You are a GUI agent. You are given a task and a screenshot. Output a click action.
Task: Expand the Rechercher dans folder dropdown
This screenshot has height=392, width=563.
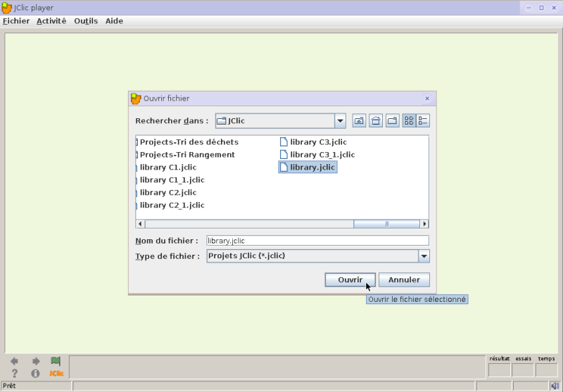pos(340,121)
